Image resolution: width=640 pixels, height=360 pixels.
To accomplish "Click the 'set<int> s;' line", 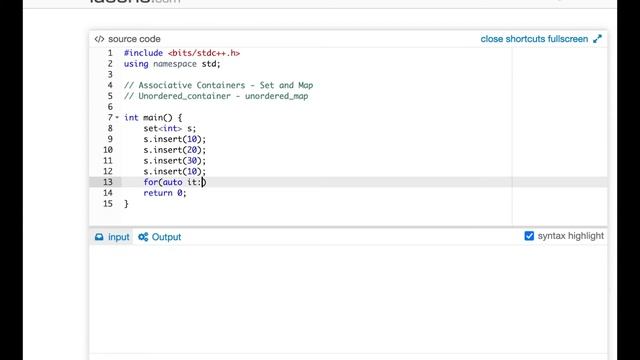I will pyautogui.click(x=170, y=128).
